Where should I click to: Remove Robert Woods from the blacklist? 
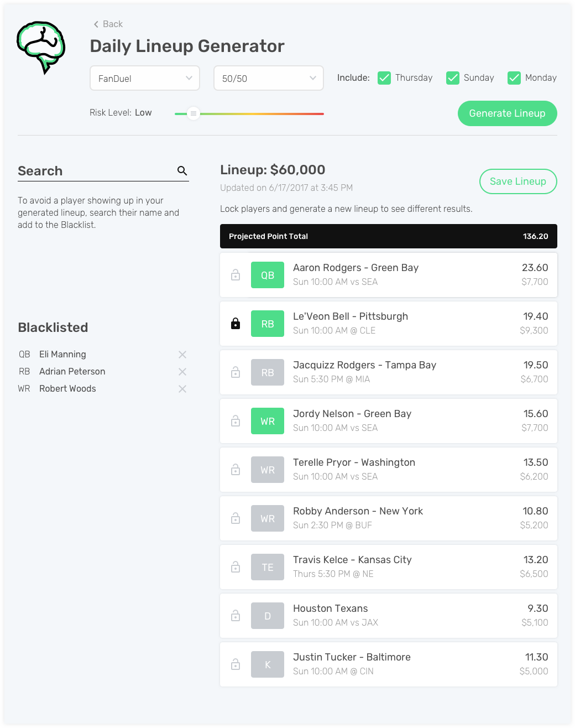182,389
